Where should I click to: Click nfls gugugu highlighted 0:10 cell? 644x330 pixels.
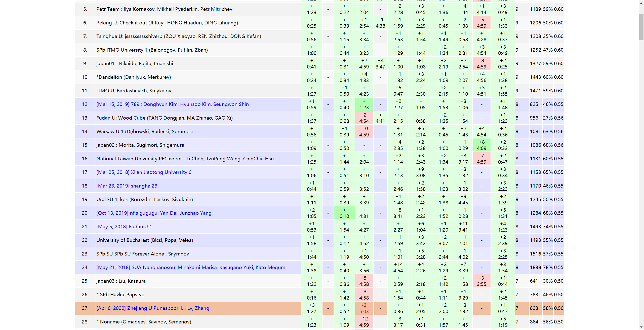(x=344, y=213)
